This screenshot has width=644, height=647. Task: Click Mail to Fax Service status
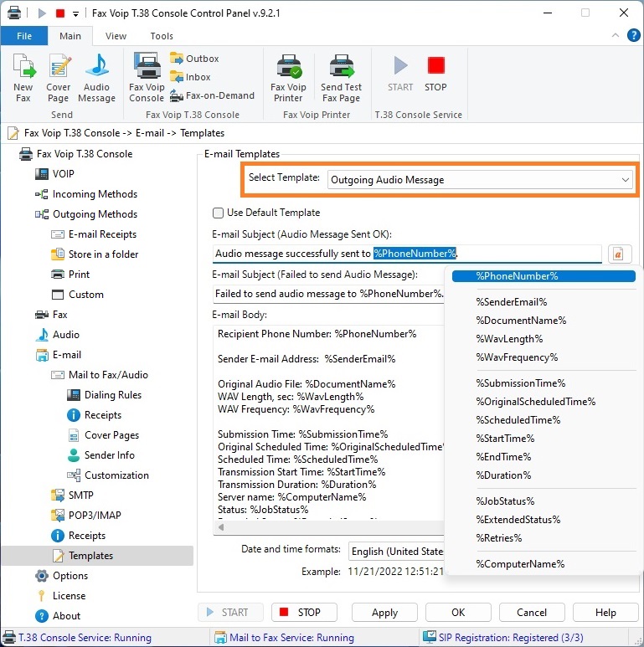coord(285,638)
